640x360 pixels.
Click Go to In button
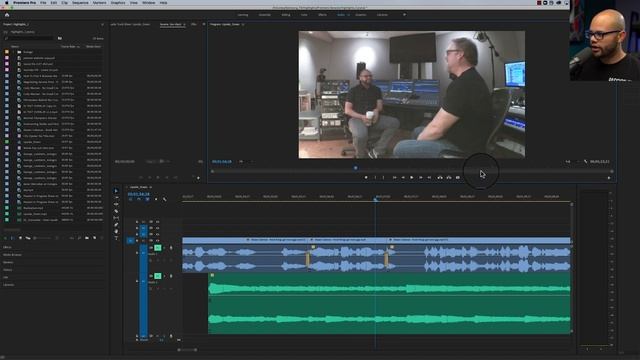[x=394, y=178]
